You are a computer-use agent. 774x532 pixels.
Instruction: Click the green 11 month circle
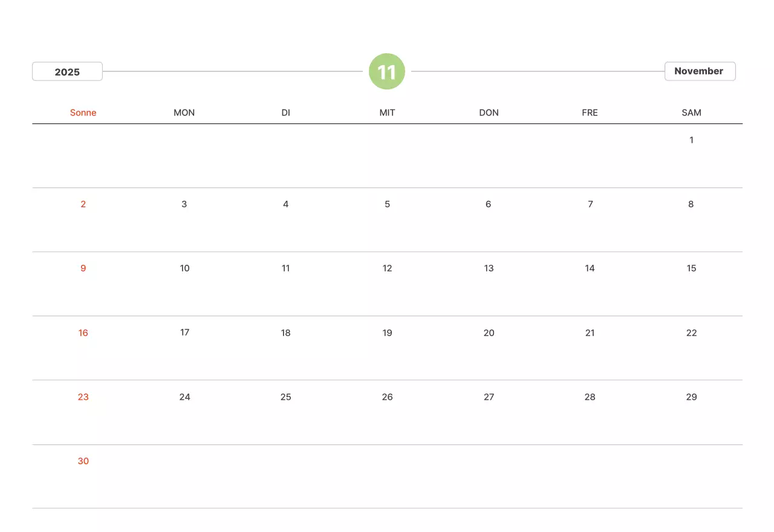[x=387, y=72]
